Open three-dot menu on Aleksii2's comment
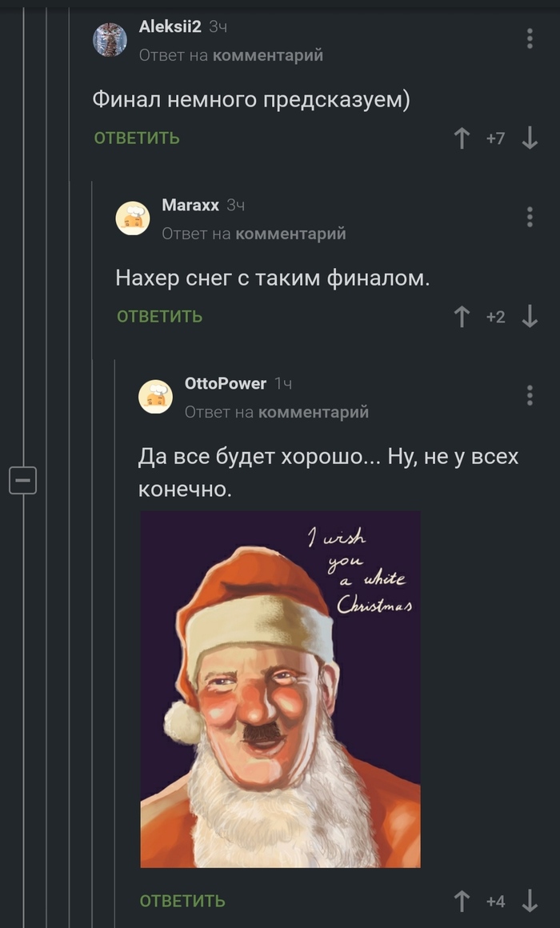 pyautogui.click(x=530, y=39)
